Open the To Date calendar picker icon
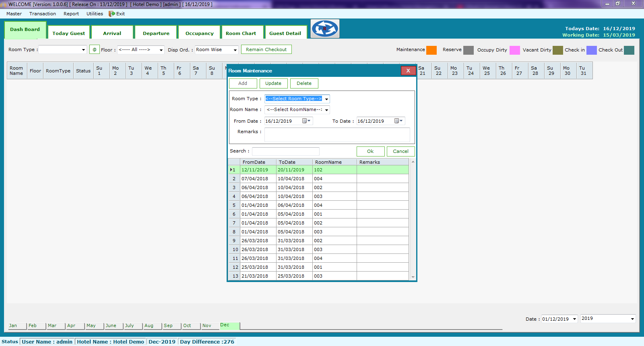The width and height of the screenshot is (644, 346). point(398,121)
